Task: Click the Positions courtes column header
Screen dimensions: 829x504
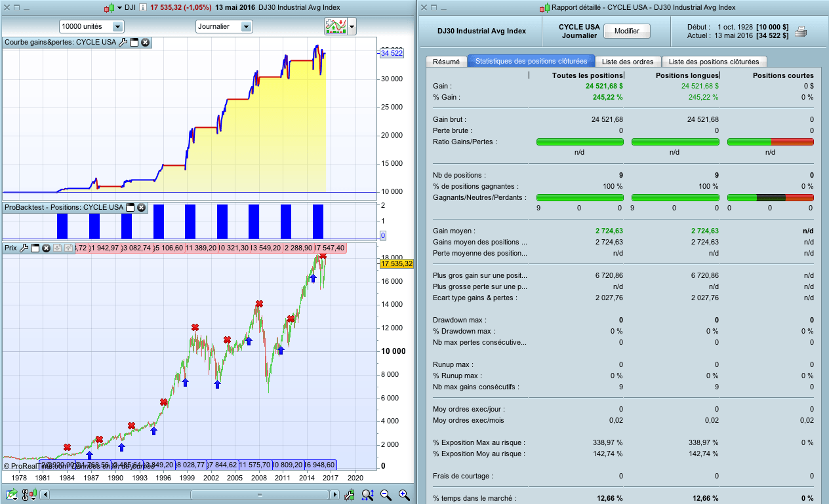Action: click(x=783, y=75)
